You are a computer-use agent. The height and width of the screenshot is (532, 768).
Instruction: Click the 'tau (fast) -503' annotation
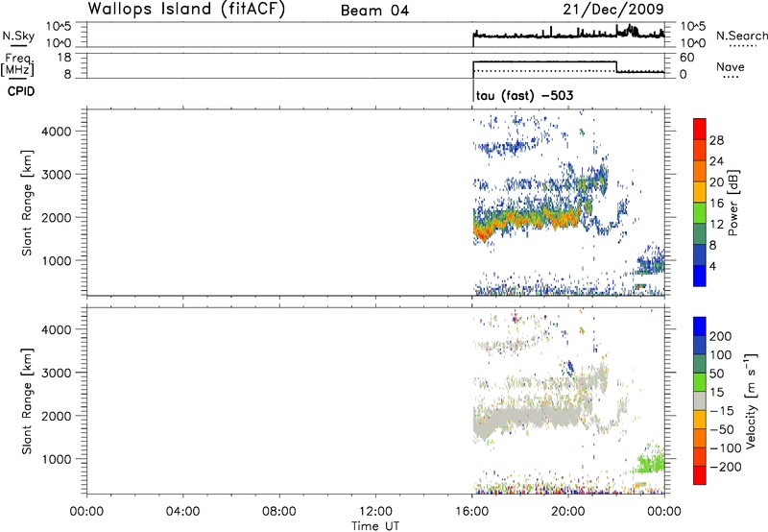click(x=524, y=95)
